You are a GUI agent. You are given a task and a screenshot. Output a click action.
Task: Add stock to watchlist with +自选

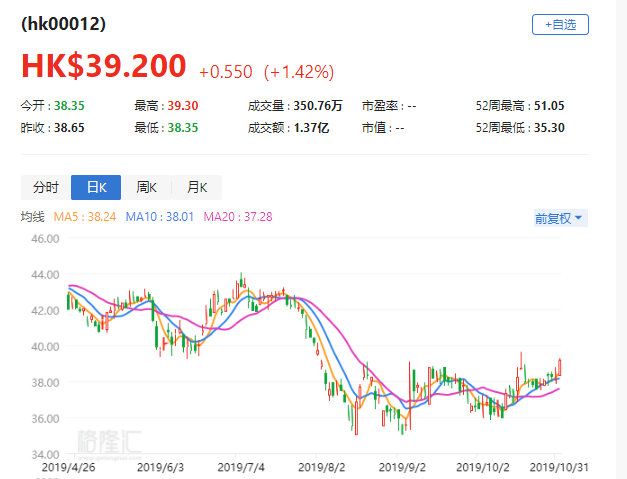pyautogui.click(x=560, y=25)
